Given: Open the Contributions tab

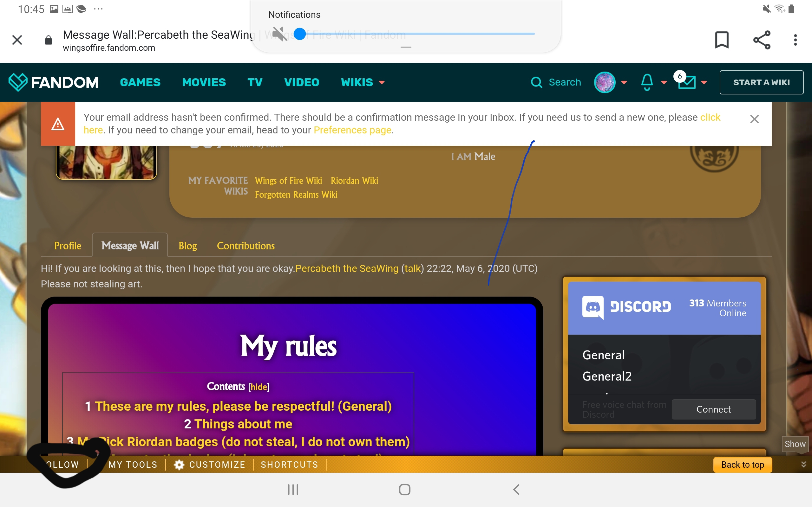Looking at the screenshot, I should (x=246, y=246).
